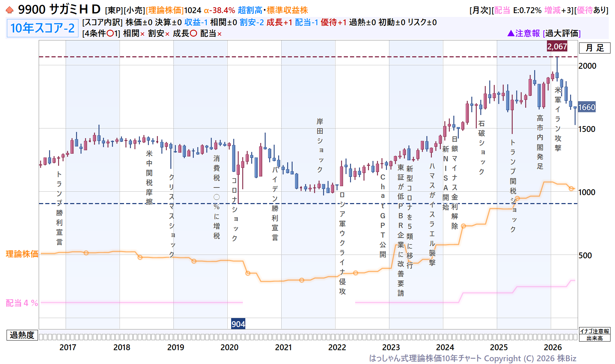Click the クリスマスショック event annotation
The width and height of the screenshot is (615, 364).
tap(171, 215)
